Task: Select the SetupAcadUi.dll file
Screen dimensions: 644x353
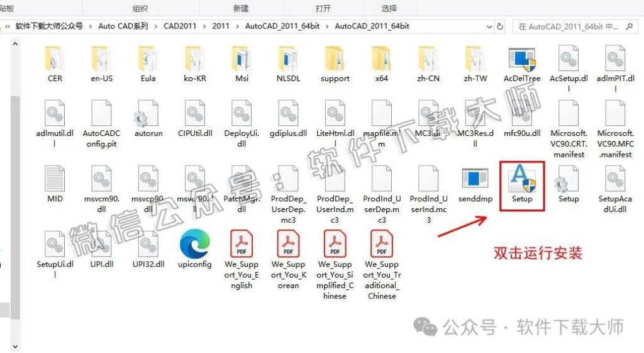Action: pos(615,189)
